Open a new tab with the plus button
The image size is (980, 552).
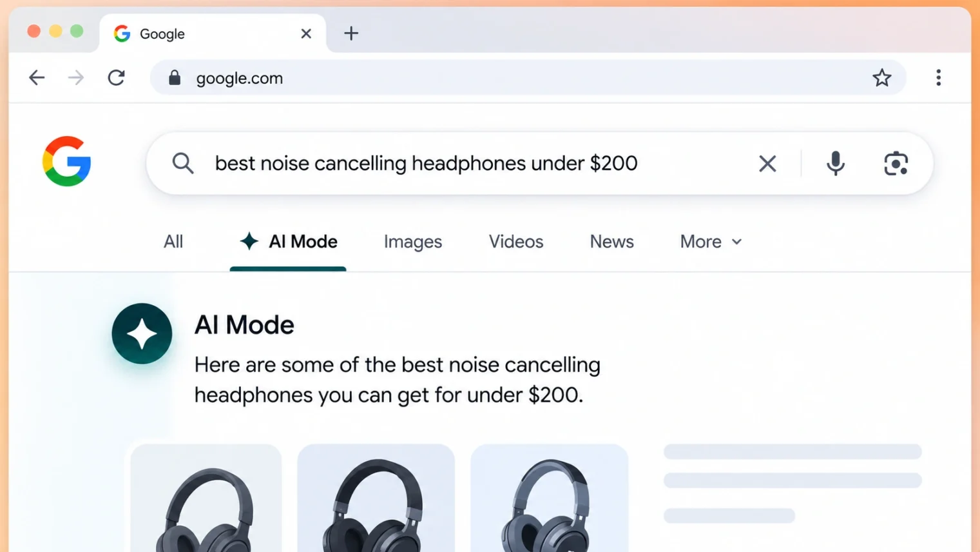point(351,34)
